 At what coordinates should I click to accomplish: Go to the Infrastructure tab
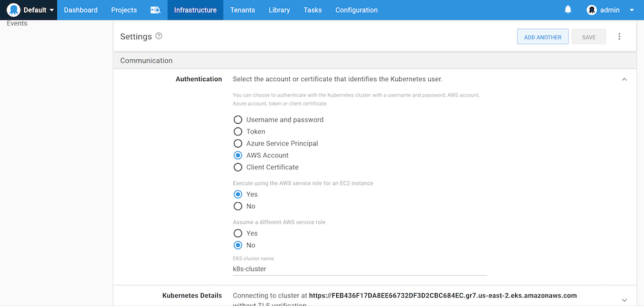point(195,10)
